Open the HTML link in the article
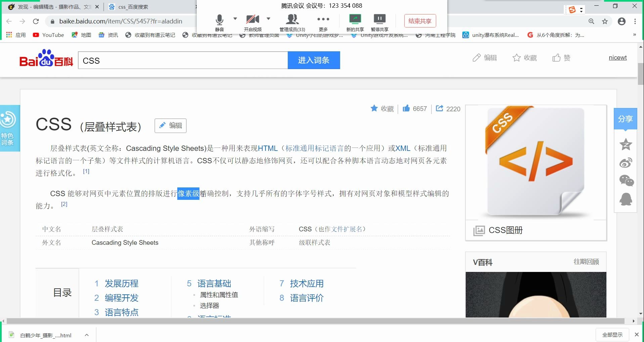Viewport: 644px width, 342px height. pos(268,148)
